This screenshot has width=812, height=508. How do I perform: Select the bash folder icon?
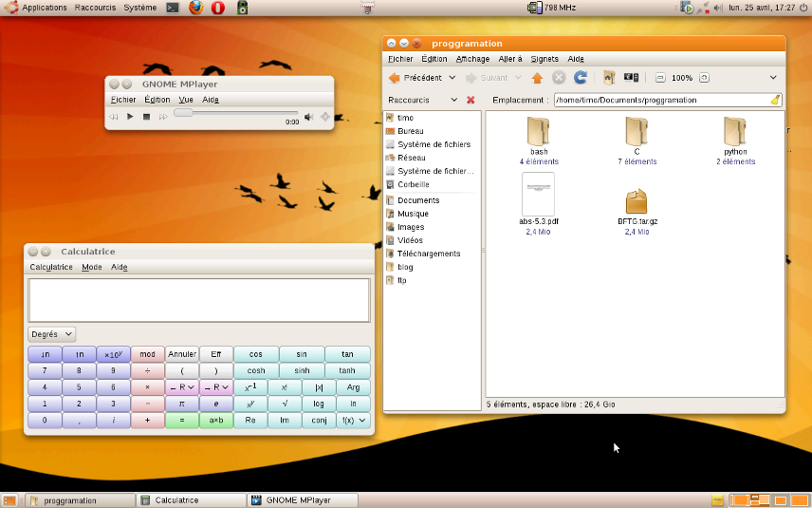point(538,131)
